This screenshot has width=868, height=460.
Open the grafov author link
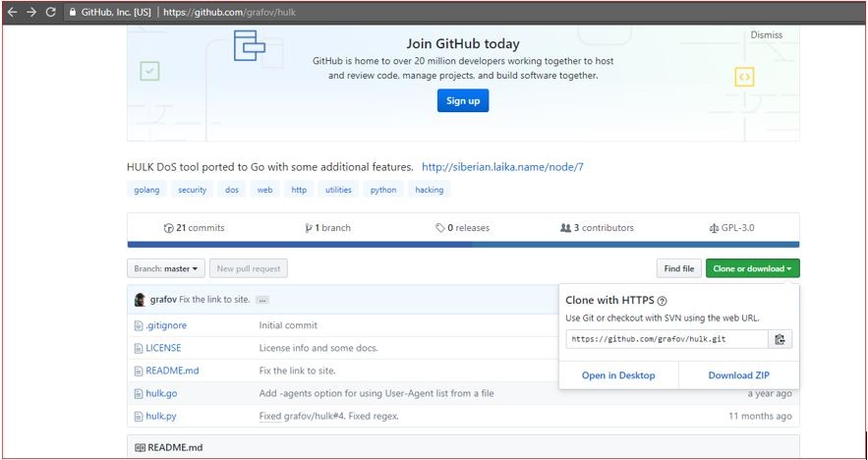163,300
